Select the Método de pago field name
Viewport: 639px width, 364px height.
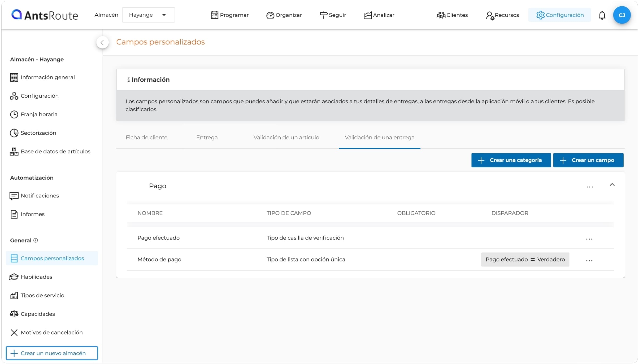point(159,260)
